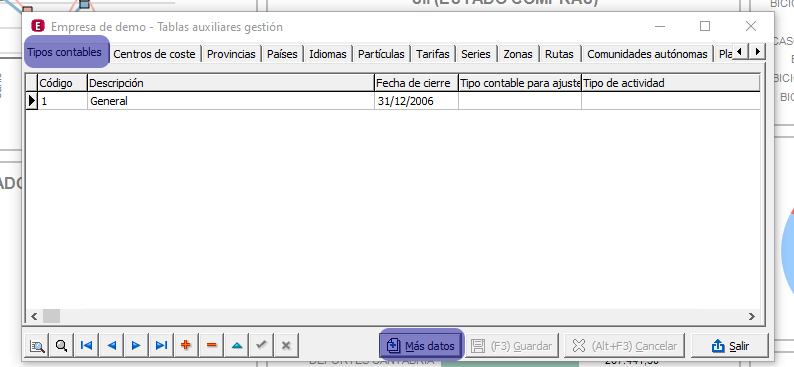Open the Centros de coste tab

click(x=154, y=54)
